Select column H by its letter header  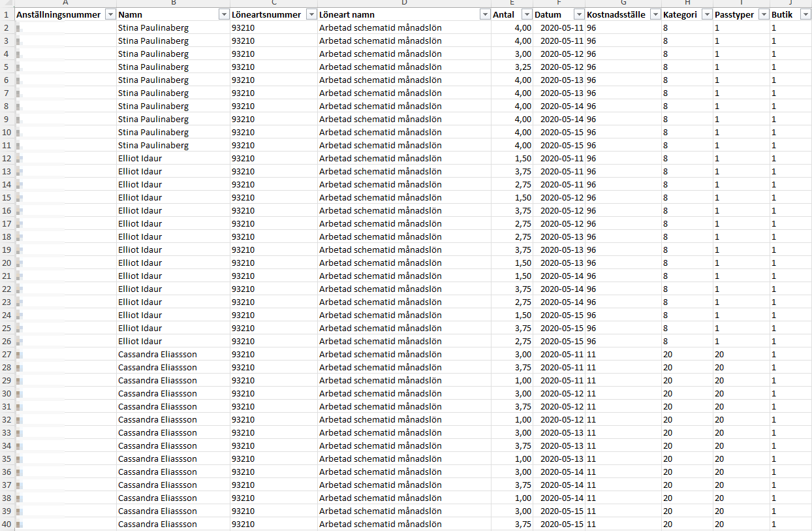click(687, 3)
